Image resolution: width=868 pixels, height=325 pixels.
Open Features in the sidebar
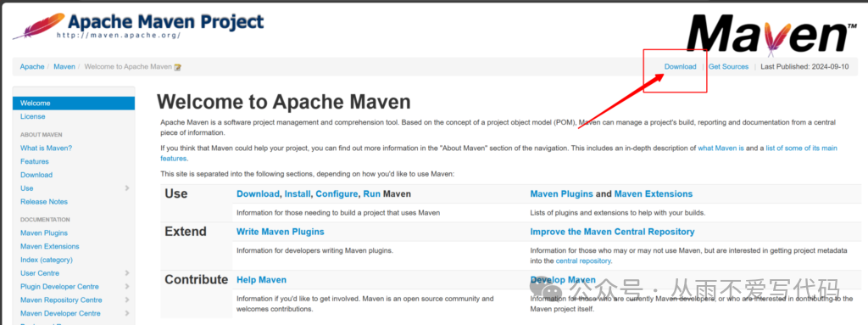[x=34, y=161]
